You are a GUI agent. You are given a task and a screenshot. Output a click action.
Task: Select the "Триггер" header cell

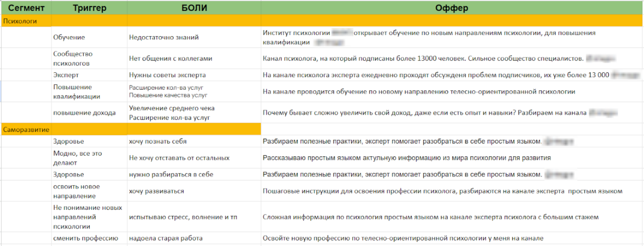click(89, 8)
